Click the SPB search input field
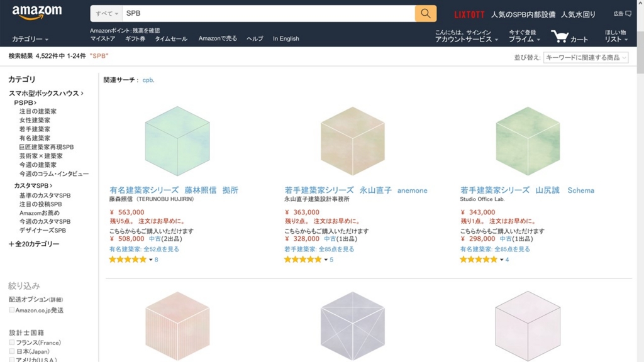This screenshot has width=644, height=362. point(269,14)
